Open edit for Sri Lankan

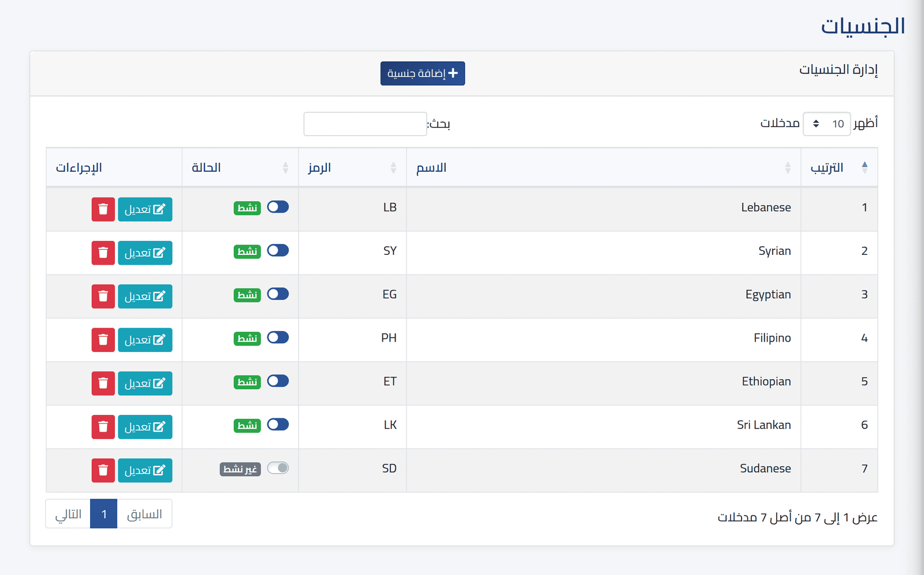pos(145,426)
